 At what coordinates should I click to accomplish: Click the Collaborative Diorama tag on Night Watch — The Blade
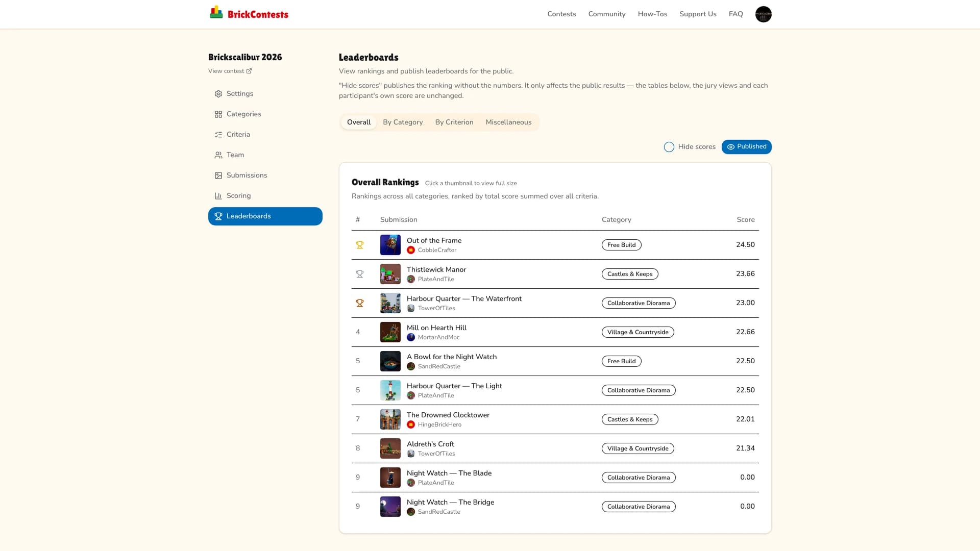click(x=639, y=478)
